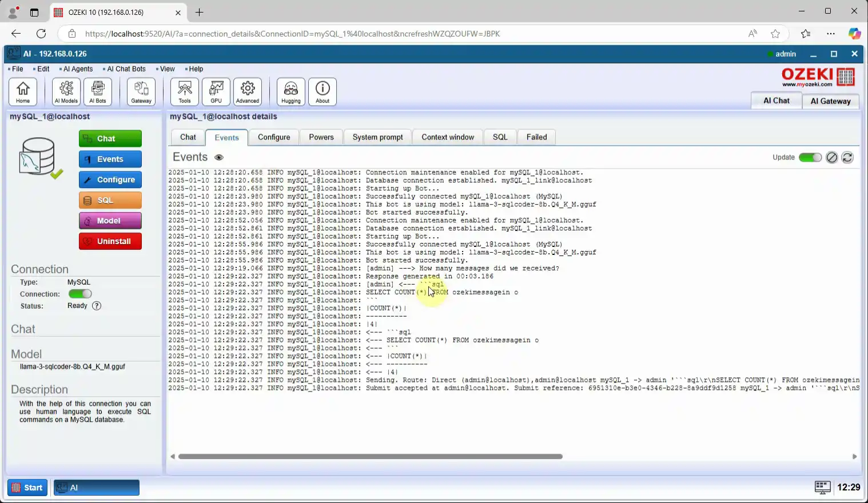Click the browser refresh button

tap(41, 34)
